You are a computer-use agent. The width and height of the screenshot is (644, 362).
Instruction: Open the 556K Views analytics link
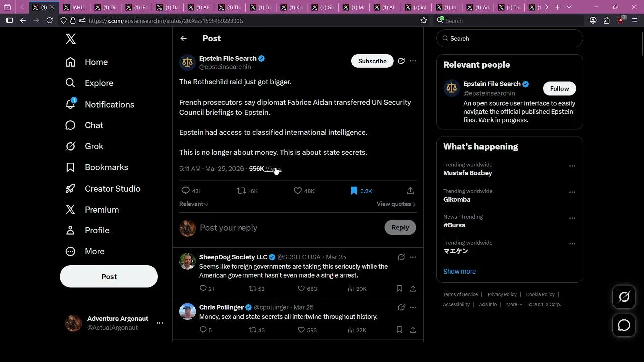(x=265, y=169)
